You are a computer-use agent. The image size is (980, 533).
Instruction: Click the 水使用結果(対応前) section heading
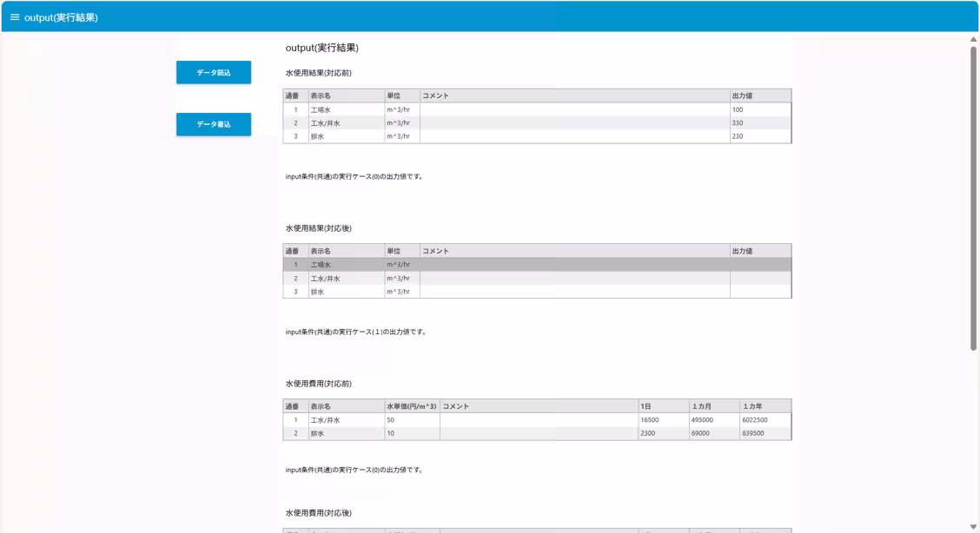point(321,72)
